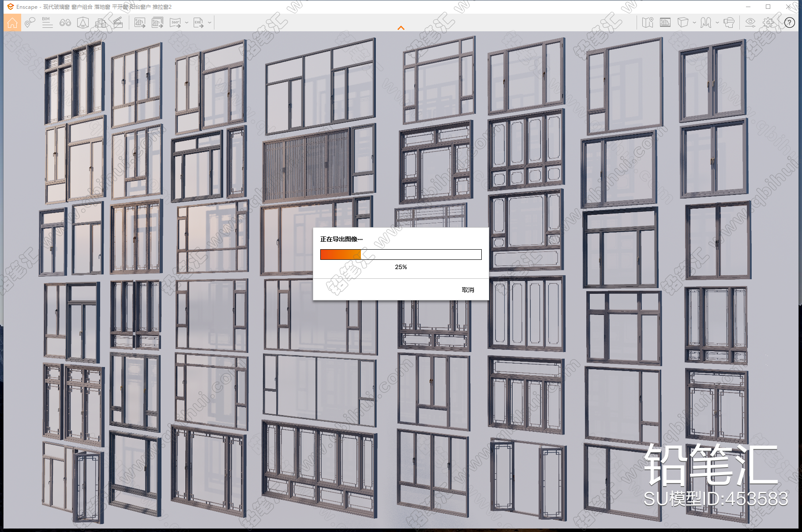The height and width of the screenshot is (532, 802).
Task: Open the help question mark icon
Action: [x=790, y=22]
